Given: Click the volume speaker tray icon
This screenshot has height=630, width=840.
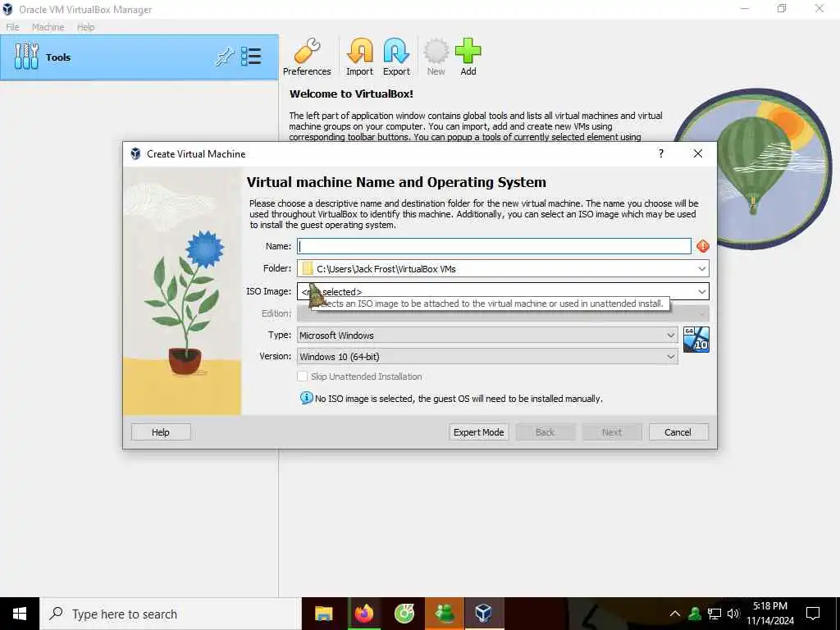Looking at the screenshot, I should coord(733,614).
